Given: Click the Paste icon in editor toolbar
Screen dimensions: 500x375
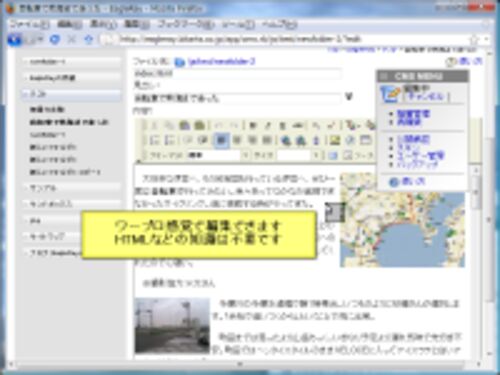Looking at the screenshot, I should 184,125.
